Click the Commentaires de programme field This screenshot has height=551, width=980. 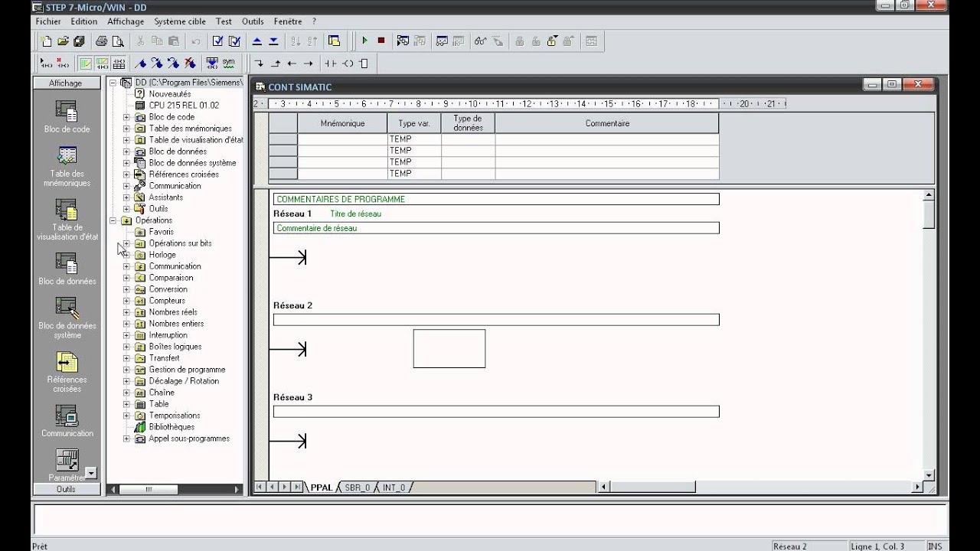tap(496, 199)
